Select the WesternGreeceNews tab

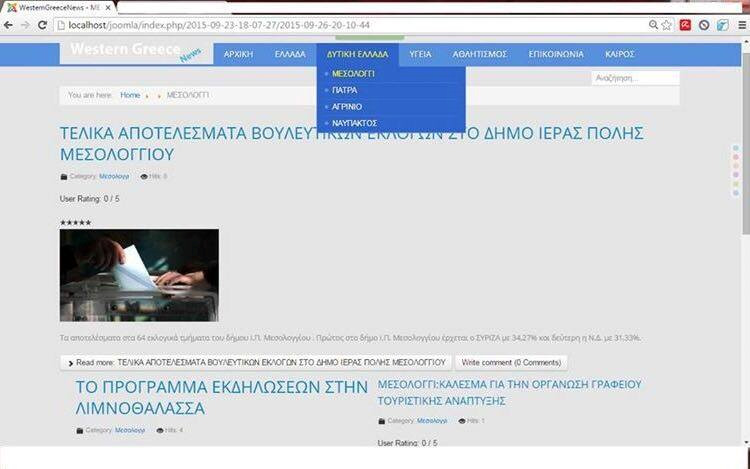tap(58, 8)
